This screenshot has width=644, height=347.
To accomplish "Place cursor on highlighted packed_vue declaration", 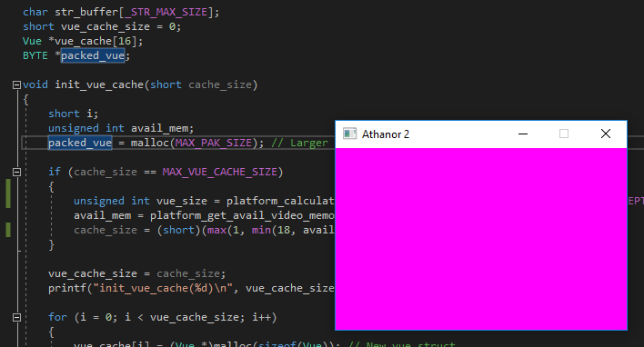I will click(x=93, y=55).
